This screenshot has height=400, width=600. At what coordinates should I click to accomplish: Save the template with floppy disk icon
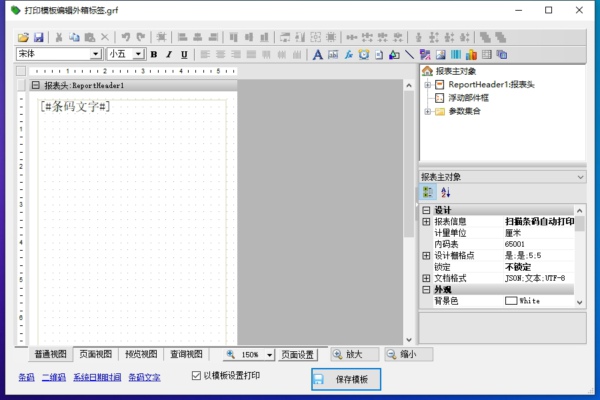39,38
